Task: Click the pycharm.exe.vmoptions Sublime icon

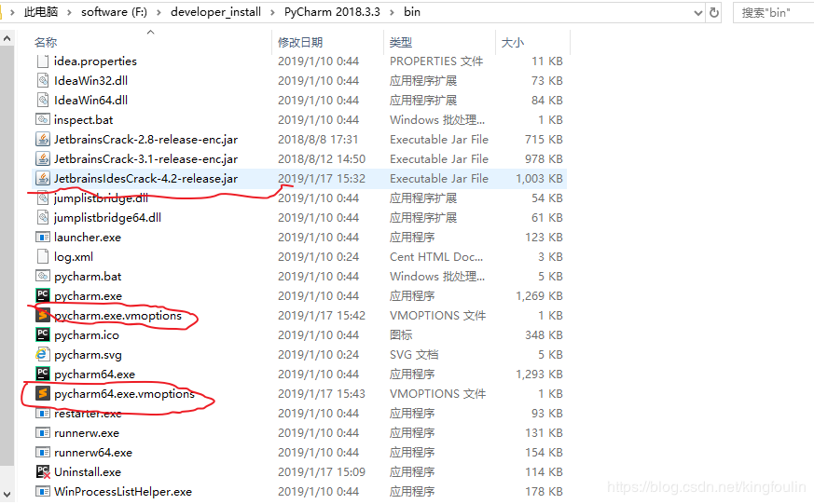Action: coord(43,315)
